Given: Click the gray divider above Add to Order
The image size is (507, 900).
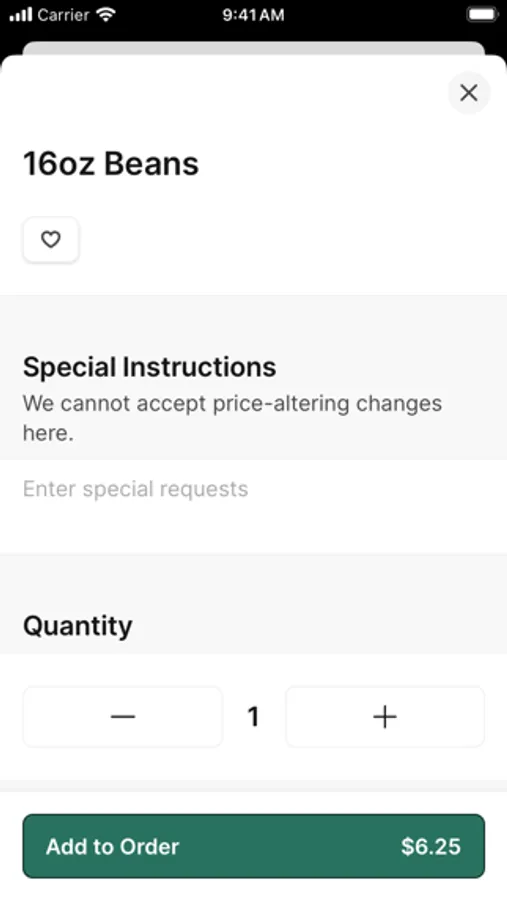Looking at the screenshot, I should pos(253,786).
